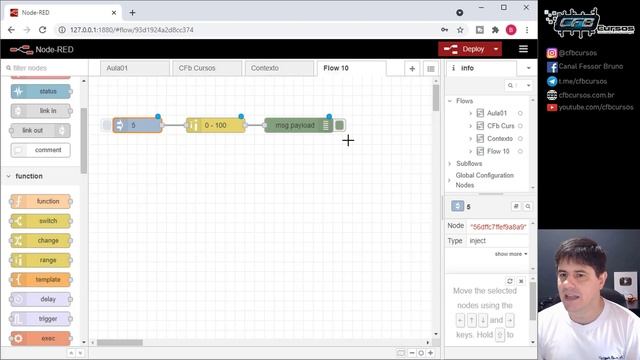
Task: Toggle the debug node output button
Action: click(x=339, y=125)
